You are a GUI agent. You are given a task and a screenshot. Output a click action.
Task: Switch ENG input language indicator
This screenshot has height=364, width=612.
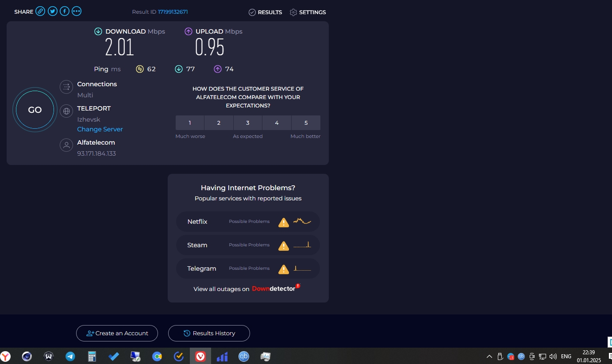566,356
